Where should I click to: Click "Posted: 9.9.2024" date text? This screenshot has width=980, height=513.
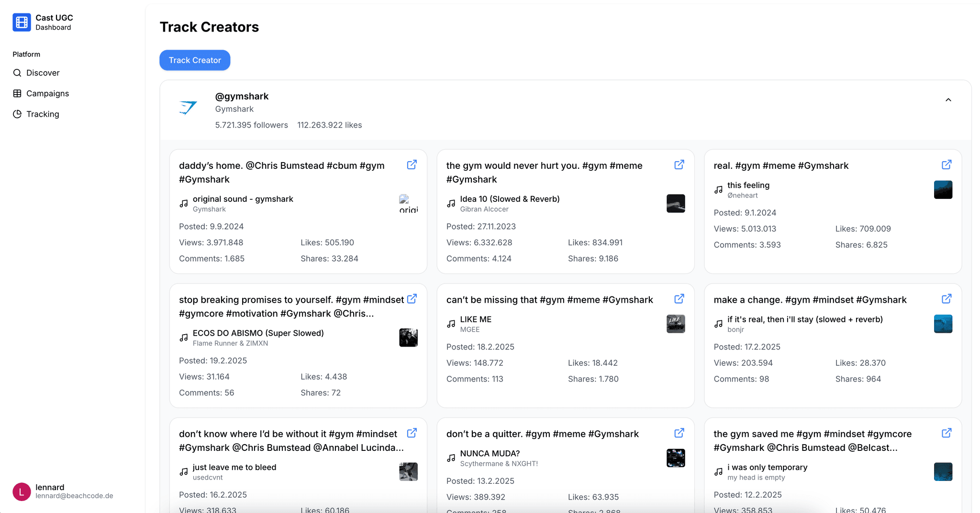(x=211, y=226)
